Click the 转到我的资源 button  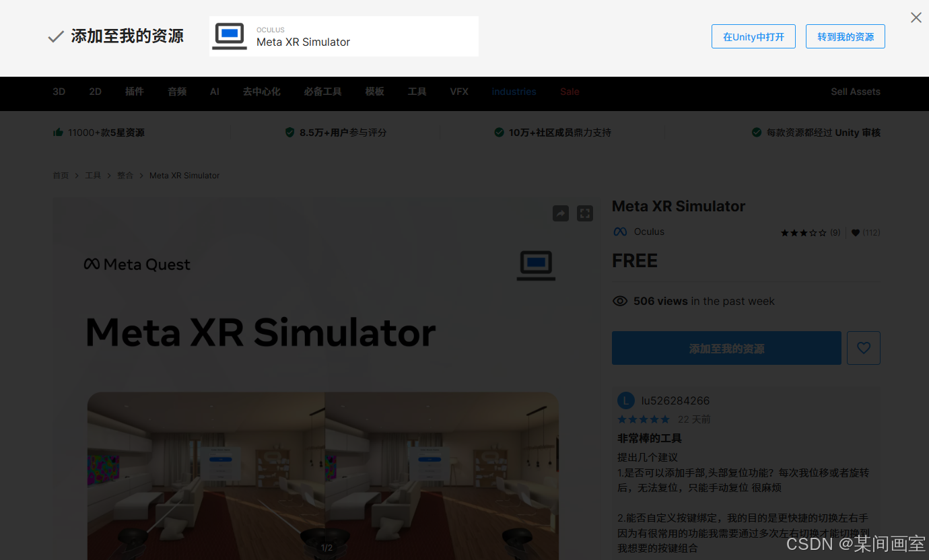(846, 36)
